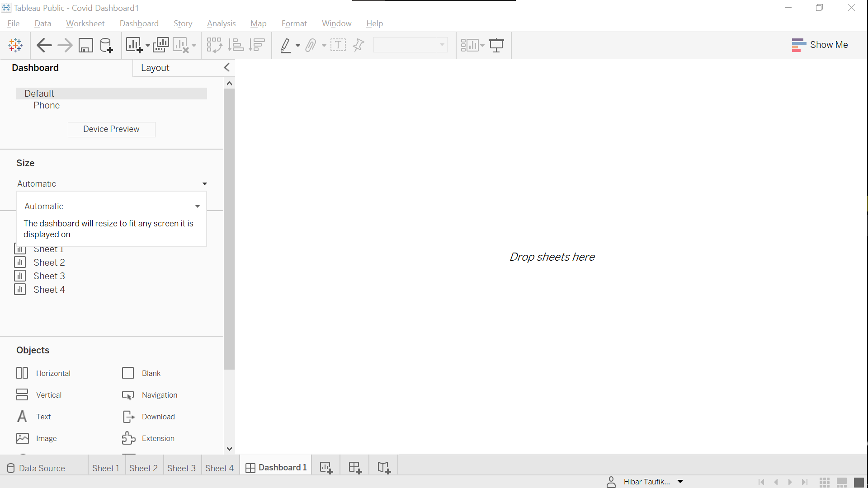The height and width of the screenshot is (488, 868).
Task: Switch to filmstrip view in status bar
Action: click(842, 482)
